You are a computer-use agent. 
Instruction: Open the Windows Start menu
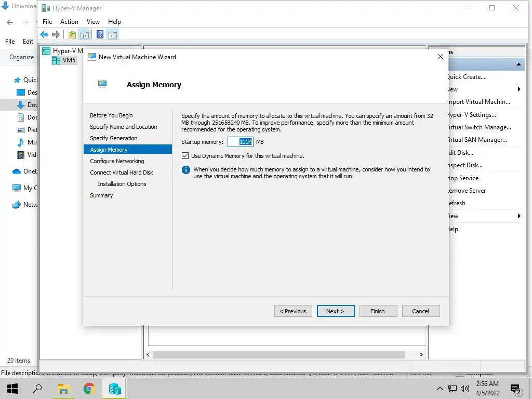(12, 389)
